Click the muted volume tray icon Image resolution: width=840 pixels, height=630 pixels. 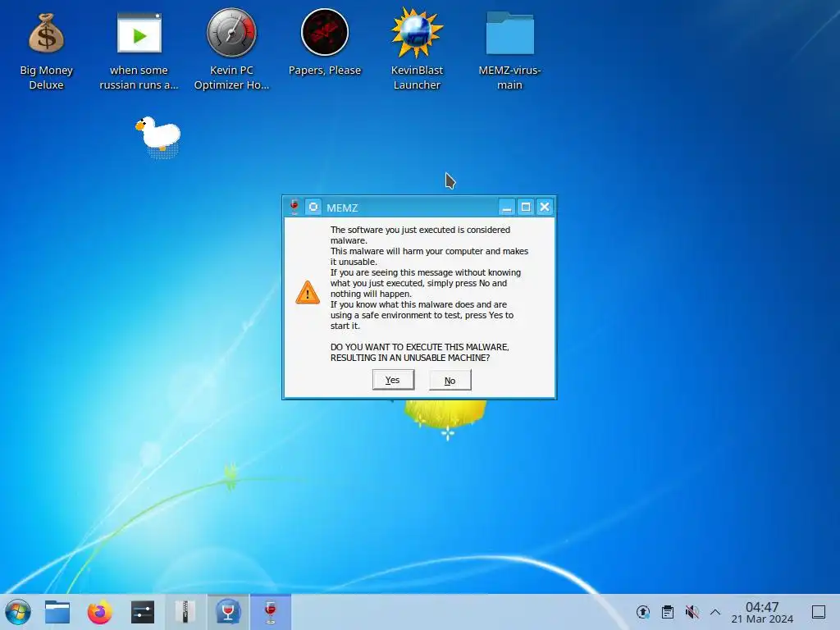click(x=692, y=612)
